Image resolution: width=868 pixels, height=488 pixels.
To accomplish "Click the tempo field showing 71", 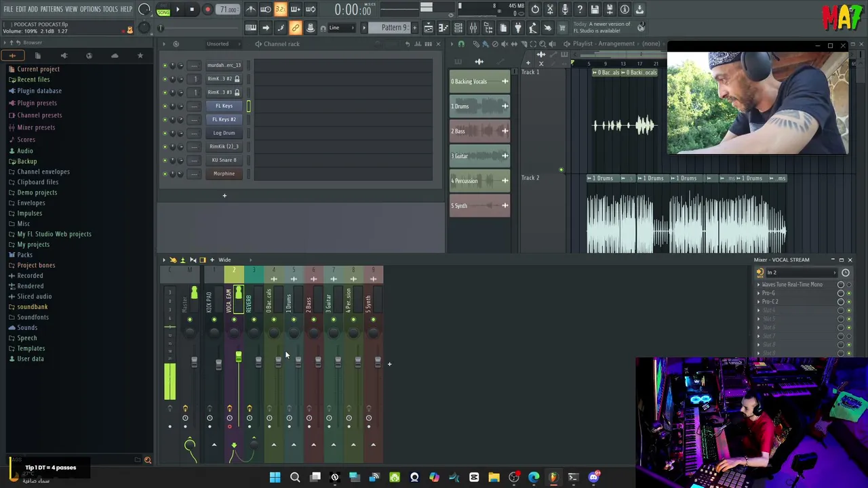I will pyautogui.click(x=229, y=9).
